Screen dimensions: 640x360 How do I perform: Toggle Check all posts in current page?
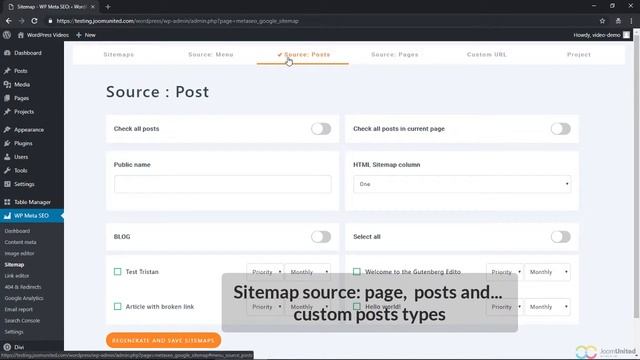560,129
